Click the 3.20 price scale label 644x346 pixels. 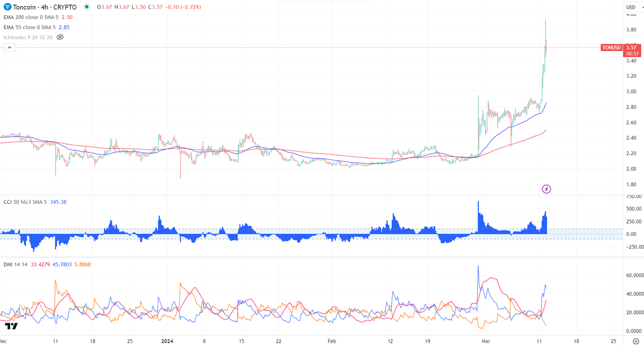pos(631,76)
